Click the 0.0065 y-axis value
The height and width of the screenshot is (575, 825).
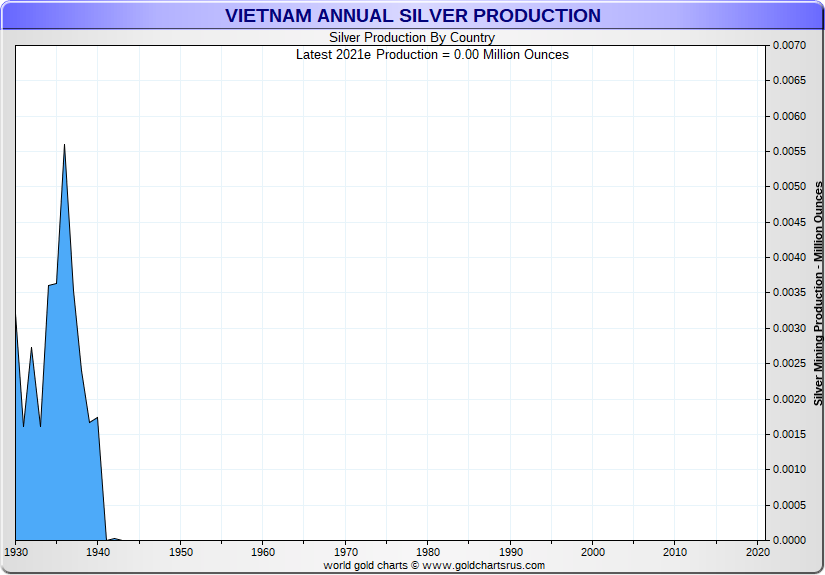pyautogui.click(x=789, y=80)
